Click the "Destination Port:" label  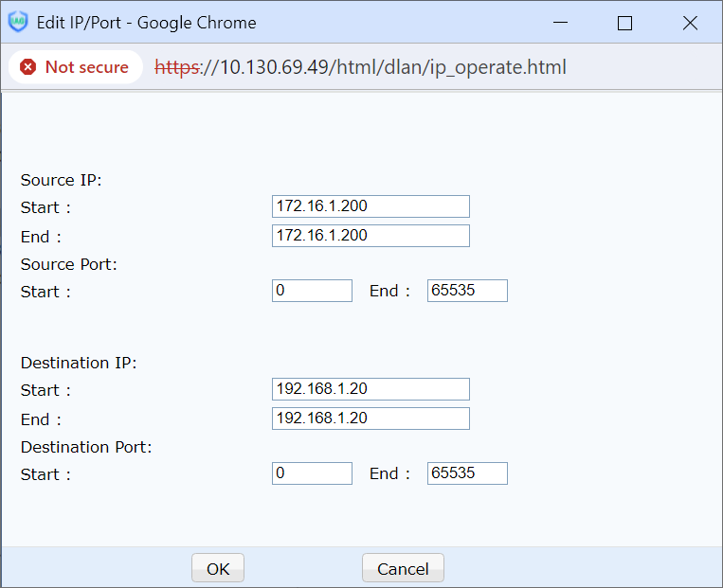click(x=86, y=447)
